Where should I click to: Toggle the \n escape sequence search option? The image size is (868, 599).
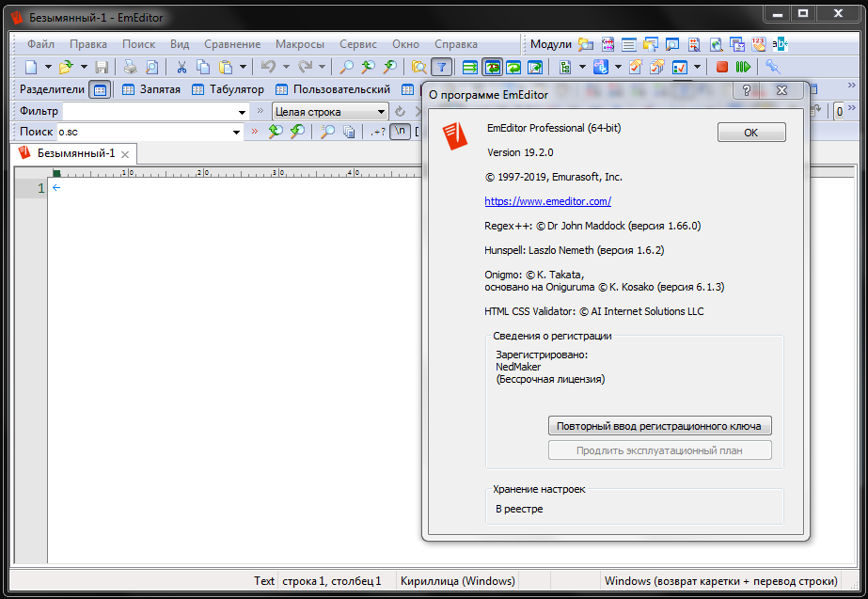[x=401, y=132]
